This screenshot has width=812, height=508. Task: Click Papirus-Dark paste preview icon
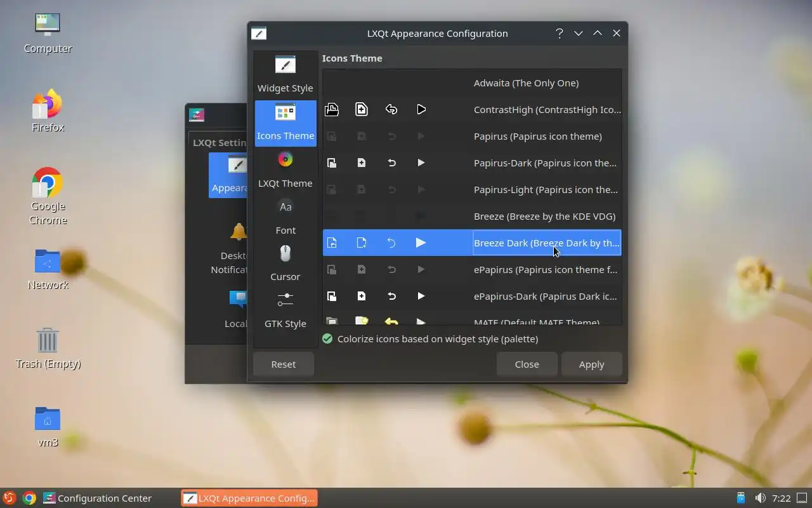coord(331,163)
